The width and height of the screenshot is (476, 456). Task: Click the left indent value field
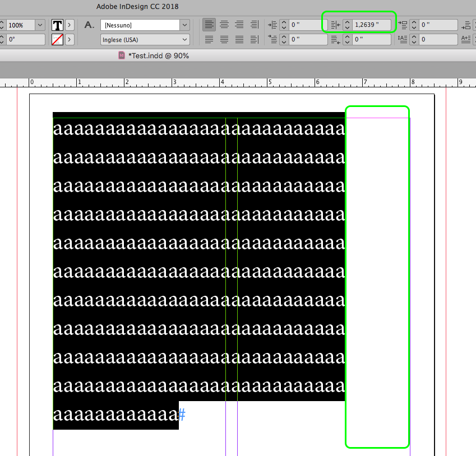[308, 25]
